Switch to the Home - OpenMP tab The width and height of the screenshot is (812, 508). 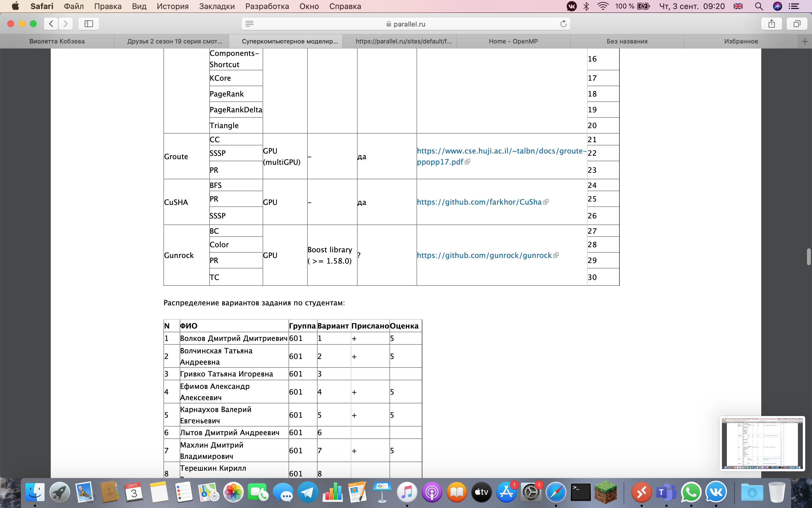513,41
